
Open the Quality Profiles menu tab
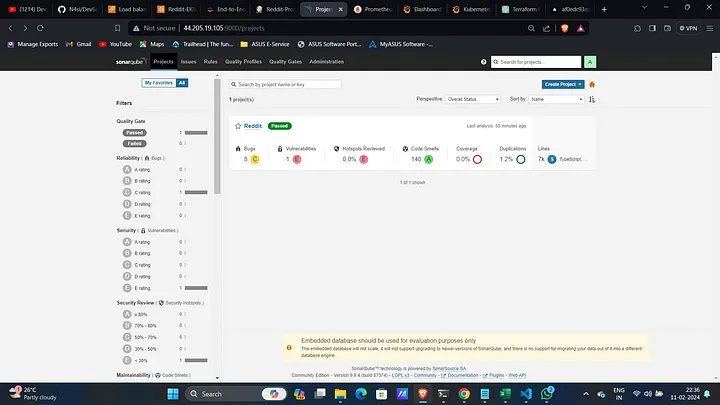pos(243,62)
